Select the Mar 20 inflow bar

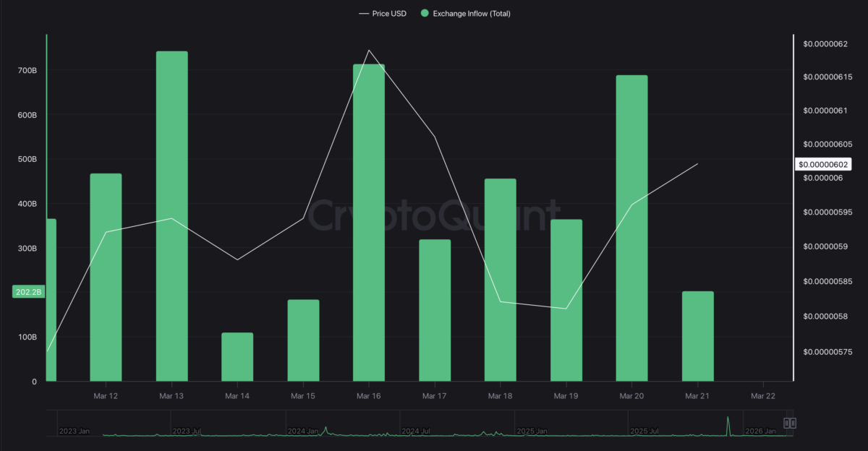point(632,228)
